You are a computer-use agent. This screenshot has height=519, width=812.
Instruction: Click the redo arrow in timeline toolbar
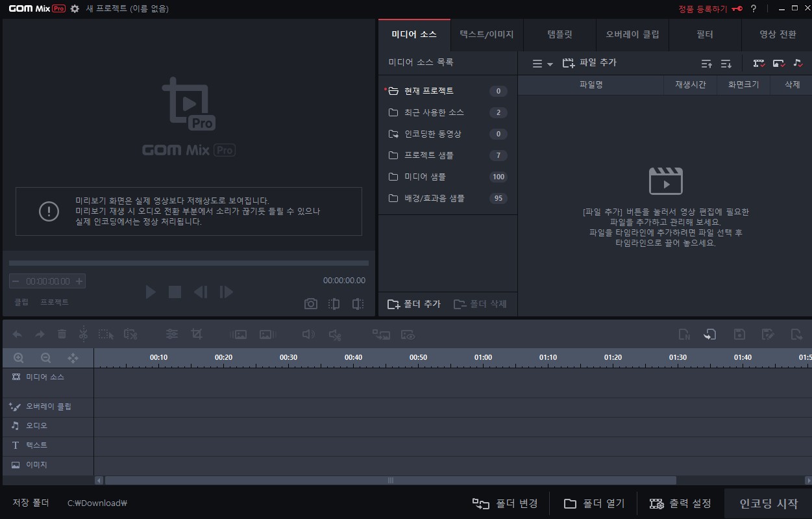pyautogui.click(x=40, y=335)
